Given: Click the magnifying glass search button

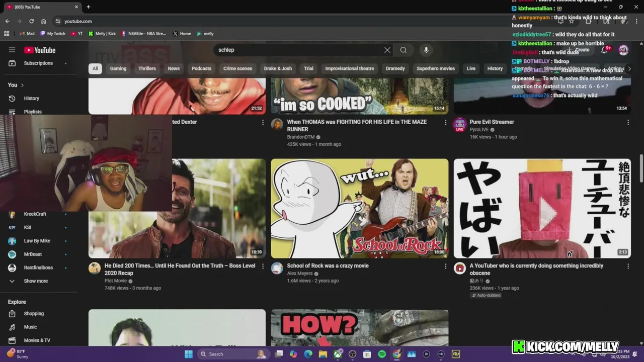Looking at the screenshot, I should (404, 50).
